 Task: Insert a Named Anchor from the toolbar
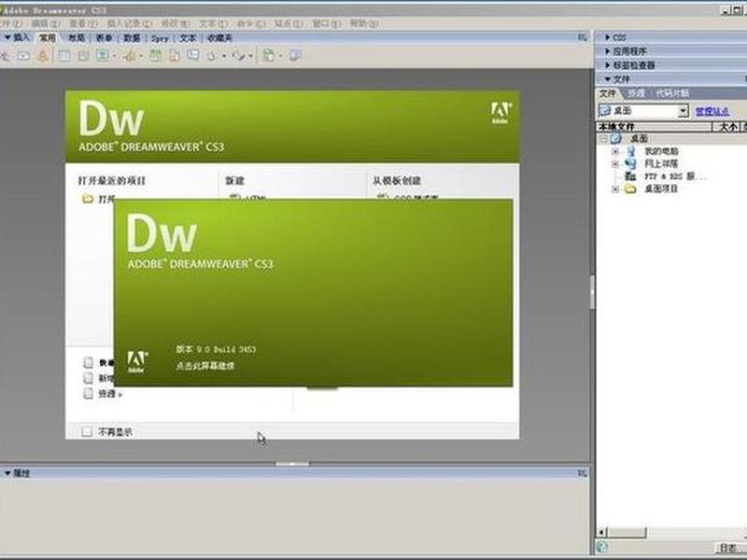click(43, 56)
